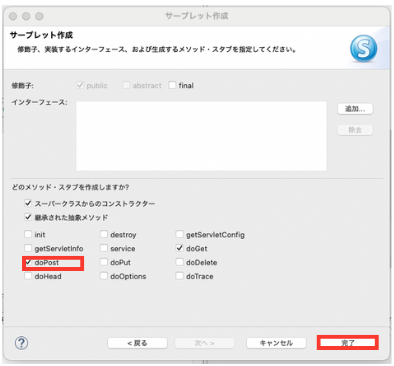394x366 pixels.
Task: Enable the doDelete method stub
Action: [x=180, y=262]
